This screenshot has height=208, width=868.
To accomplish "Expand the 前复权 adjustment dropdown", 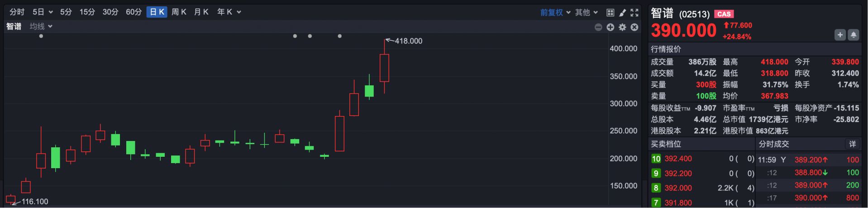I will click(555, 12).
